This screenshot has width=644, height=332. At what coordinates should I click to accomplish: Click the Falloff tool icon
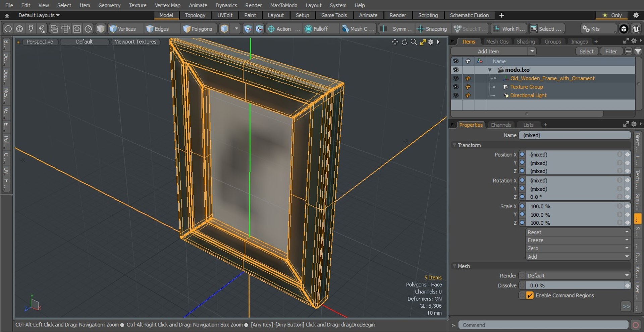pos(308,29)
